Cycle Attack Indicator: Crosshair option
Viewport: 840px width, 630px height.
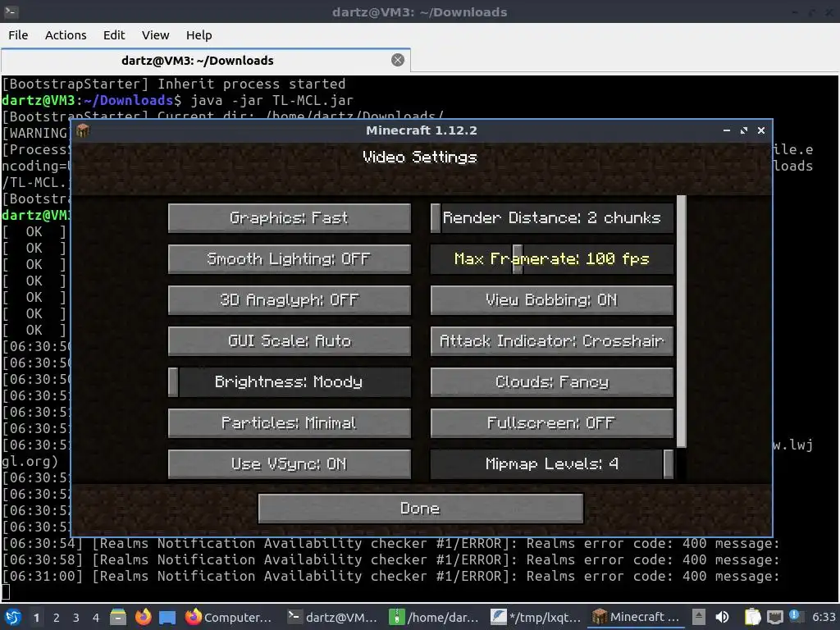click(x=552, y=341)
